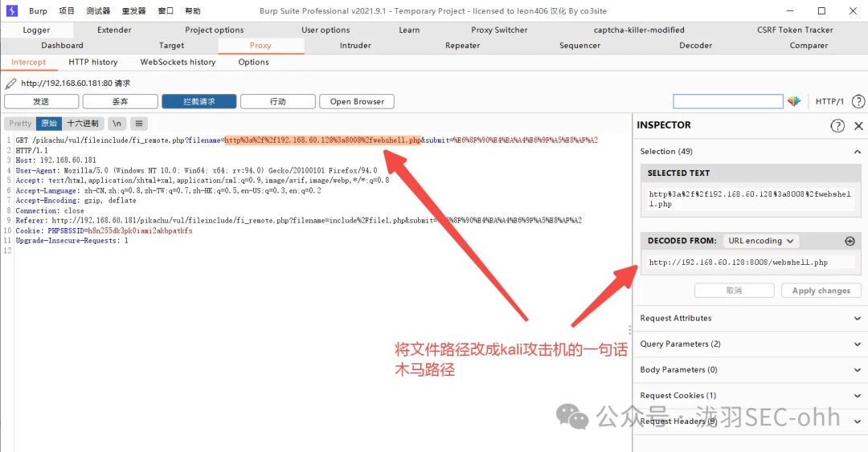Image resolution: width=868 pixels, height=452 pixels.
Task: Click the Host: 192.168.60.181 line
Action: point(56,161)
